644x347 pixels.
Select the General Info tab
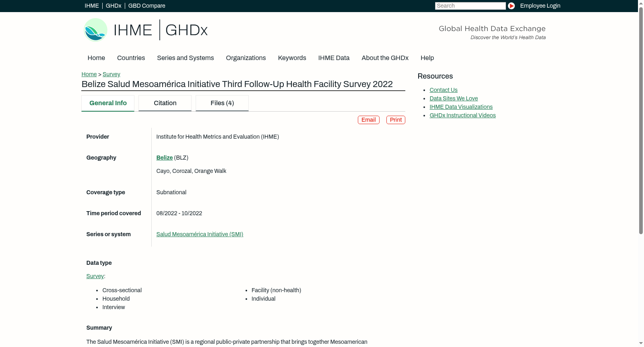point(108,103)
